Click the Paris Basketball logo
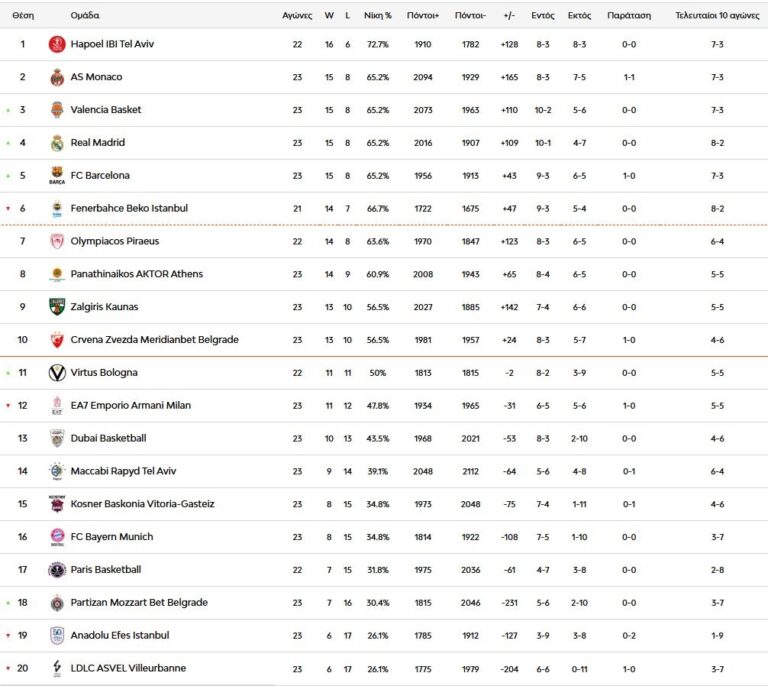The width and height of the screenshot is (768, 686). tap(56, 570)
